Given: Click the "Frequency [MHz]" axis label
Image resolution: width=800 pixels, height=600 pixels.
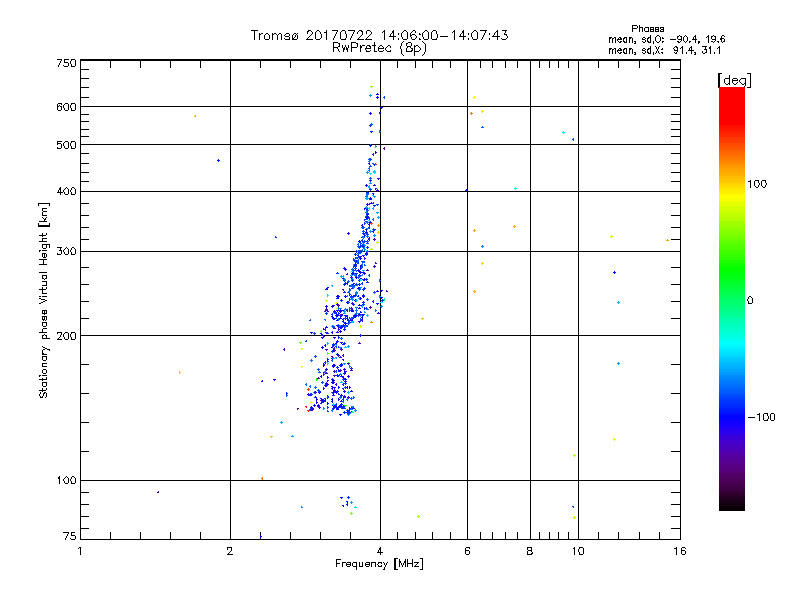Looking at the screenshot, I should click(379, 564).
